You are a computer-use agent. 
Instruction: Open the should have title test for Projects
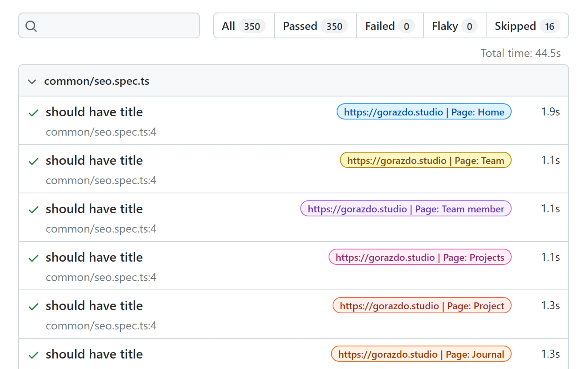coord(94,257)
